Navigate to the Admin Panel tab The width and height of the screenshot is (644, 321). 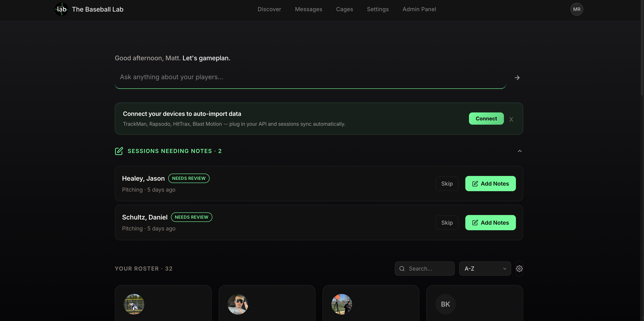(419, 9)
